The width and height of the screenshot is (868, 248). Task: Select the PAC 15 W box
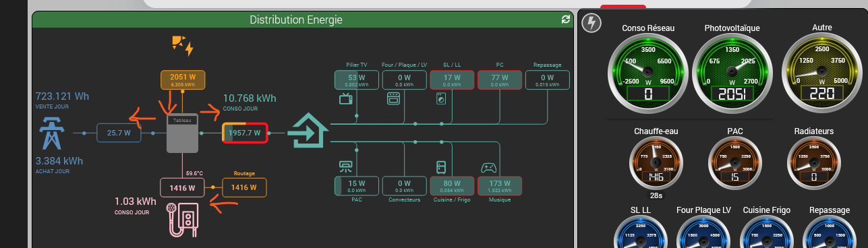pos(357,185)
